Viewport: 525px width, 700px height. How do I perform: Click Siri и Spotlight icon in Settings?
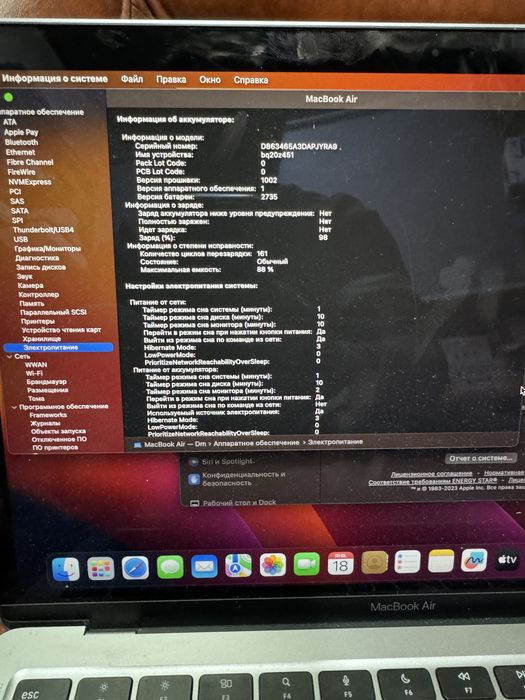pyautogui.click(x=193, y=462)
